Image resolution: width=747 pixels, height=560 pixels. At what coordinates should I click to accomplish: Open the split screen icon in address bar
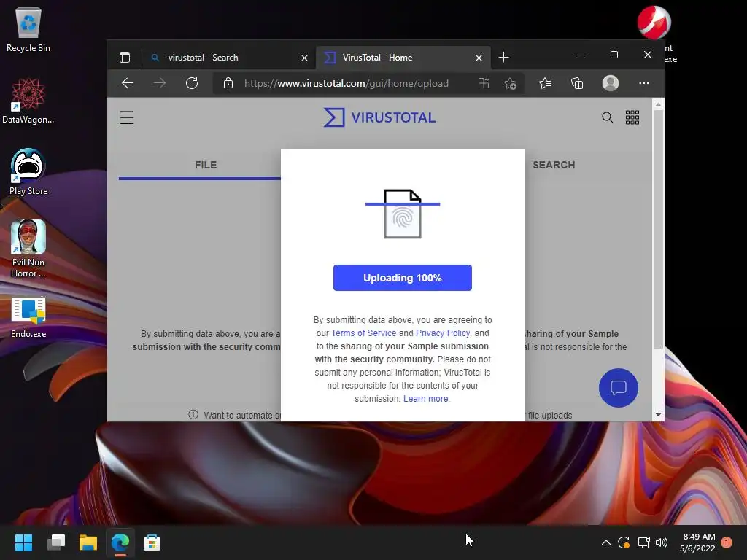point(484,83)
